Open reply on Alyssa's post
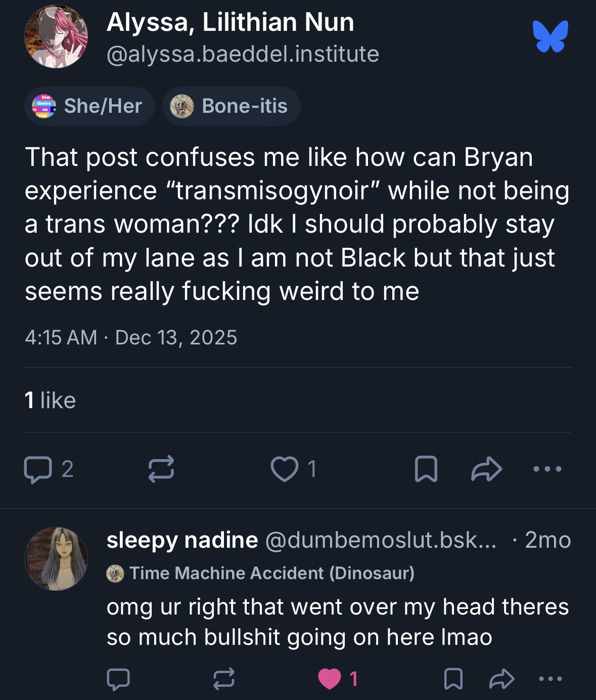The width and height of the screenshot is (596, 700). point(36,470)
